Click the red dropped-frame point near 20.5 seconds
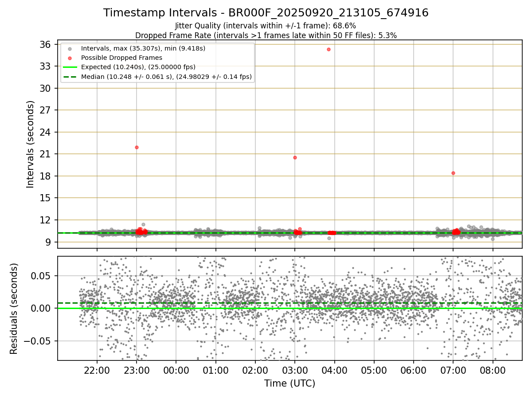Viewport: 532px width, 399px height. 295,157
